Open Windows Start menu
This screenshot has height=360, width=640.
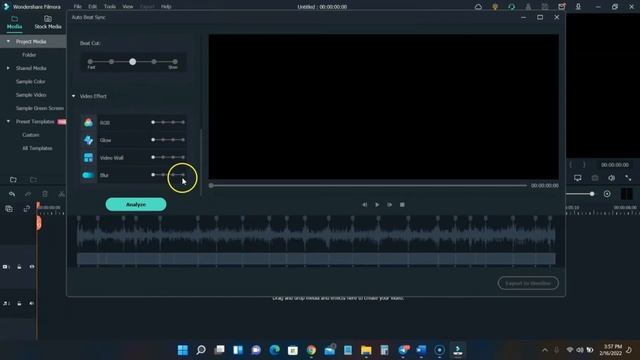[x=183, y=350]
